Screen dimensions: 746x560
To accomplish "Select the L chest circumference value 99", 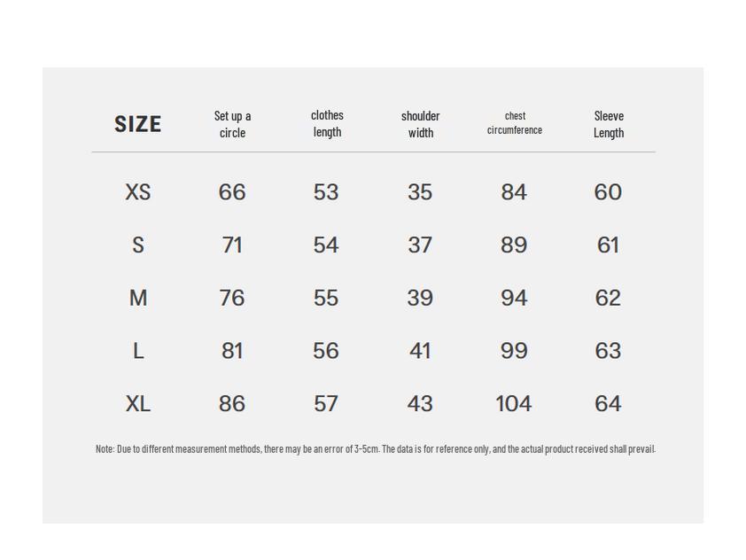I will pyautogui.click(x=514, y=352).
